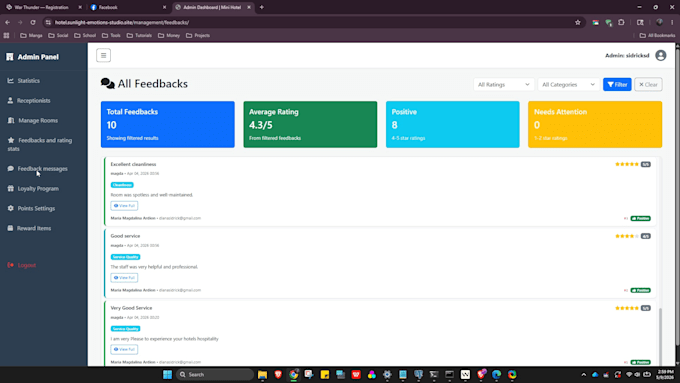Click the Windows taskbar Search box
Screen dimensions: 680x383
pyautogui.click(x=215, y=375)
